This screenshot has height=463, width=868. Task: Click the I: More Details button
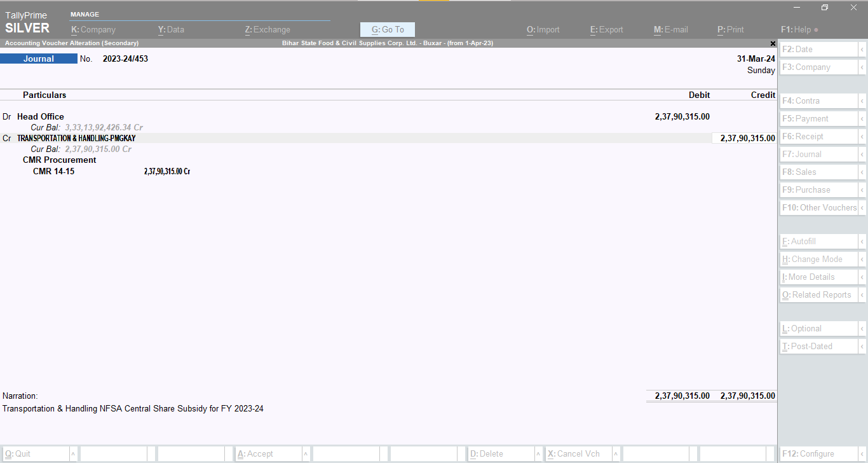pyautogui.click(x=819, y=277)
